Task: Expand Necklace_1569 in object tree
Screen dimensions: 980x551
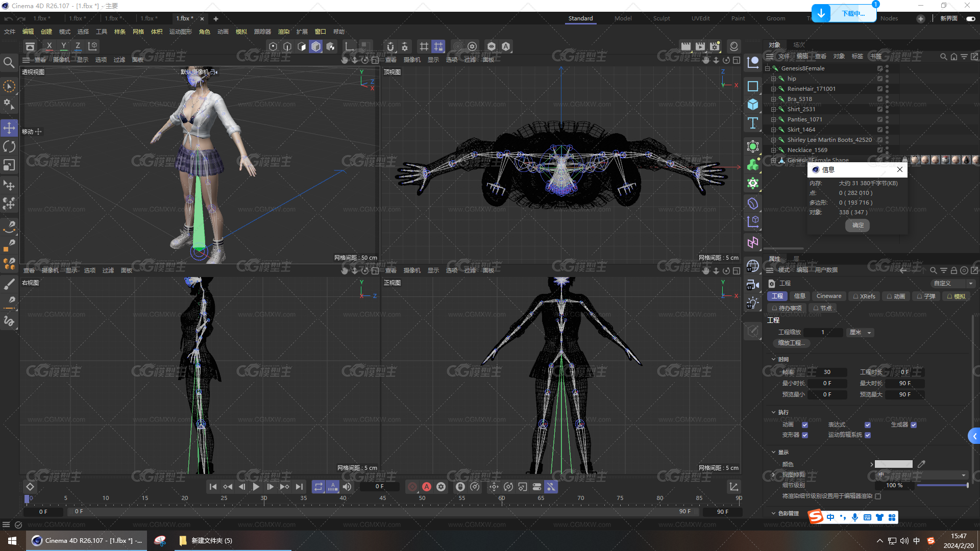Action: pos(773,150)
